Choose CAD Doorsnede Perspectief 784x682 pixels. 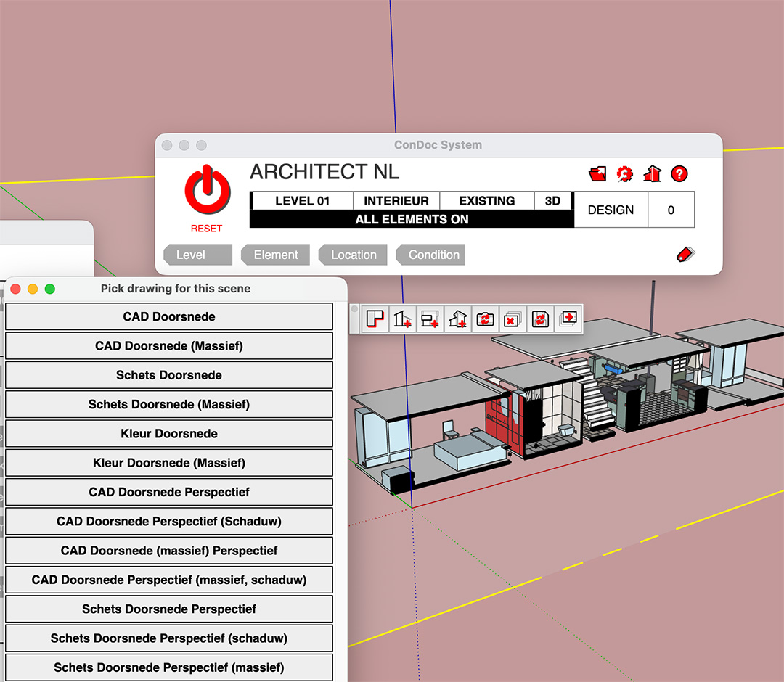[169, 492]
